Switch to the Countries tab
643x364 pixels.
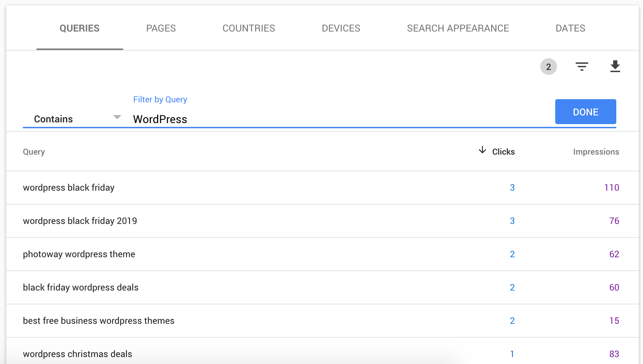pos(249,28)
